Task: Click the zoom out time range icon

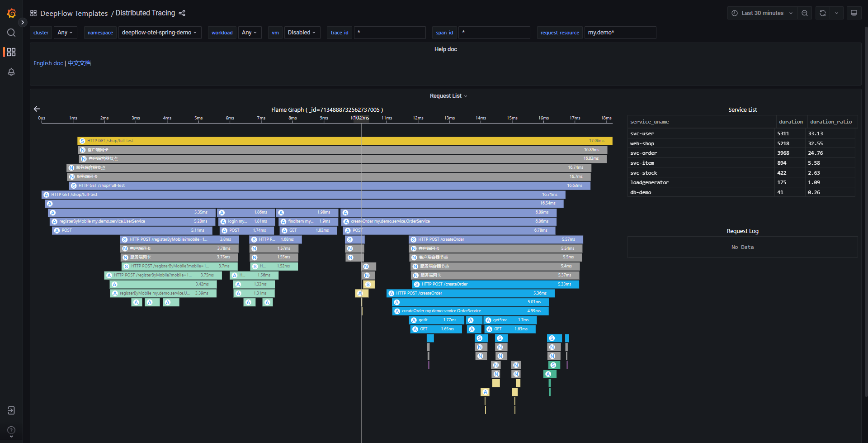Action: point(805,13)
